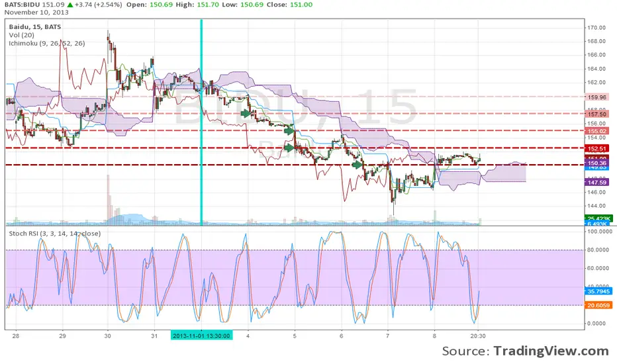Click the orange 20.6059 Stoch RSI value label

pos(598,305)
